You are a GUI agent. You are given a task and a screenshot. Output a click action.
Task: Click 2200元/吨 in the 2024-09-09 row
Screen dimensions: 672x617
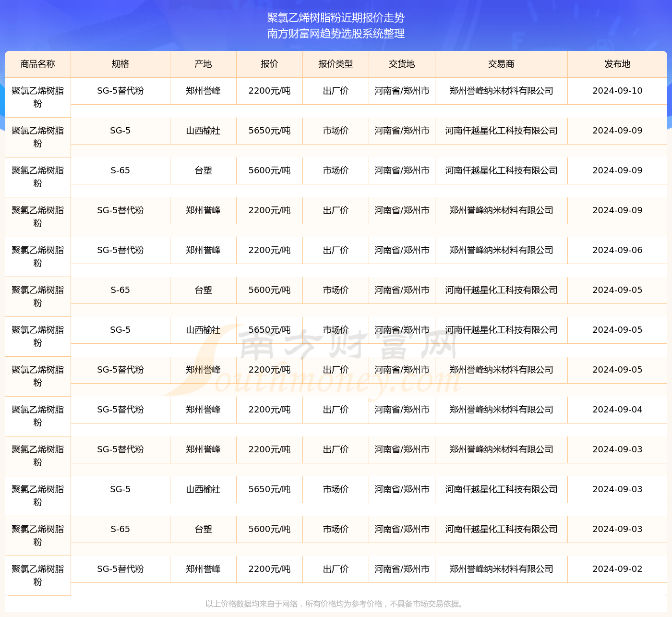point(269,210)
